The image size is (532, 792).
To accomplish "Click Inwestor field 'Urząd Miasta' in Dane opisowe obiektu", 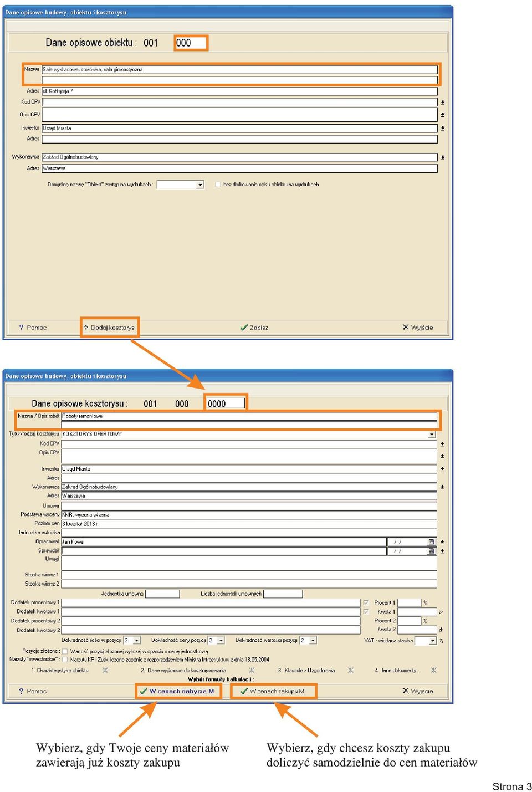I will pyautogui.click(x=240, y=128).
